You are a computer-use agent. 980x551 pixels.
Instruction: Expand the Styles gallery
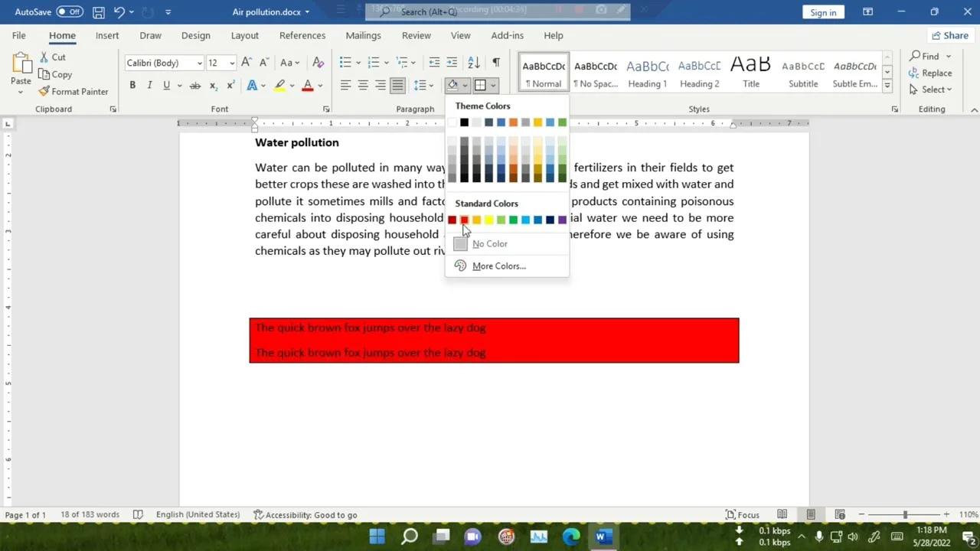(x=886, y=83)
